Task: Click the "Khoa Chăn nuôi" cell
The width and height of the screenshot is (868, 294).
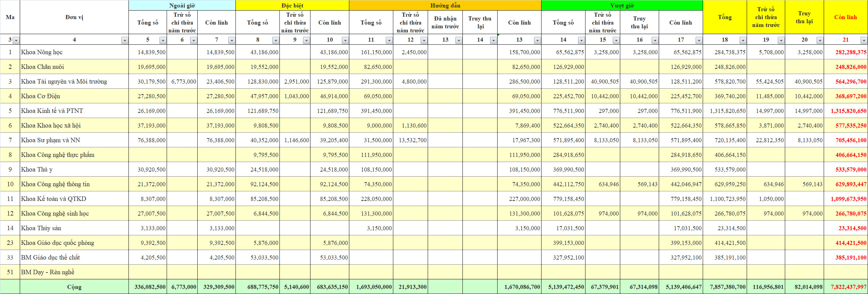Action: [x=74, y=67]
